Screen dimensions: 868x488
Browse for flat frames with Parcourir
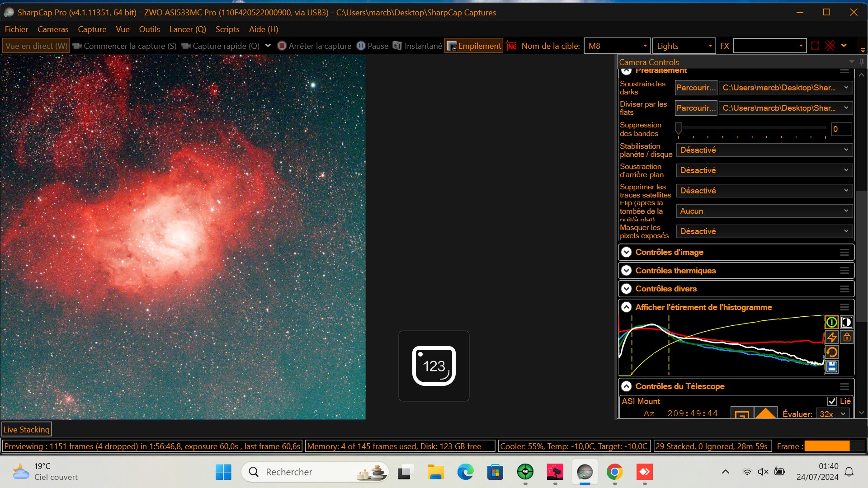[x=696, y=108]
